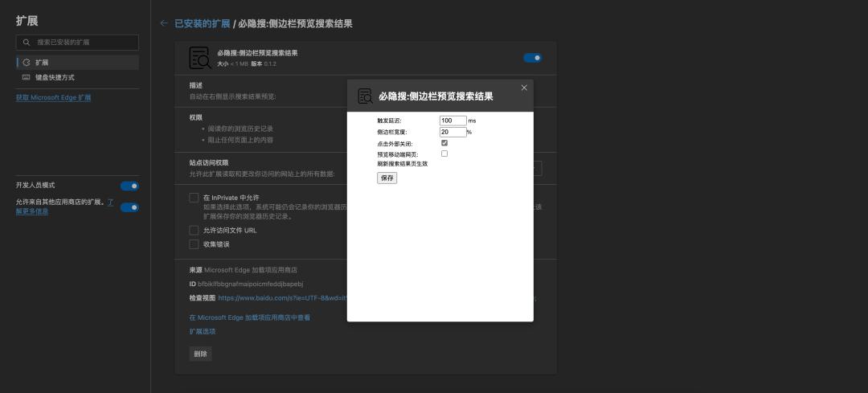Check the 预览移动端网页 checkbox
This screenshot has height=393, width=868.
(x=444, y=154)
